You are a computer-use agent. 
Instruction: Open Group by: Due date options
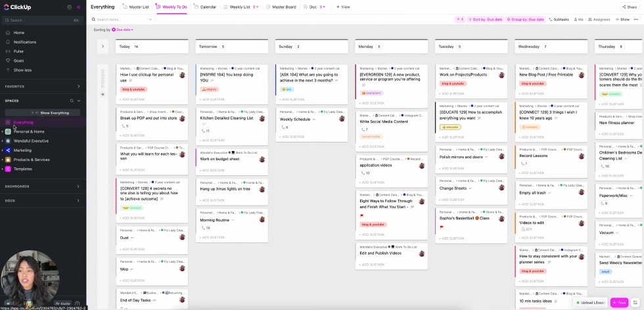click(525, 19)
